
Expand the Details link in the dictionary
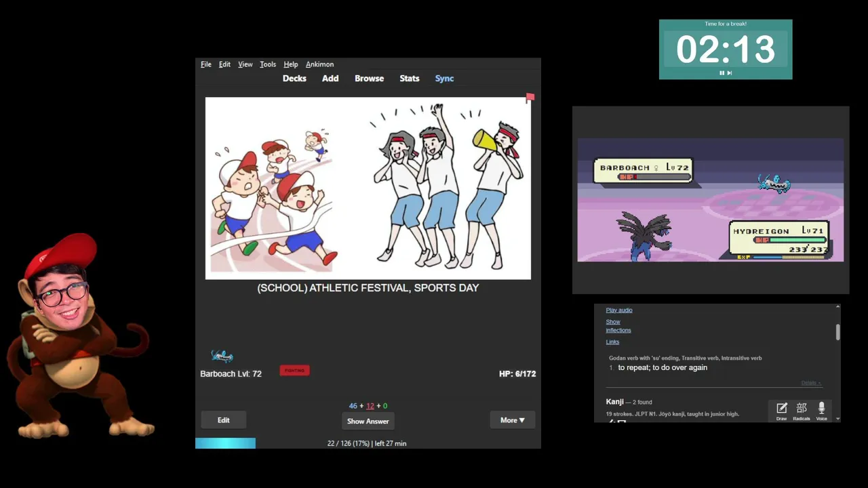811,383
